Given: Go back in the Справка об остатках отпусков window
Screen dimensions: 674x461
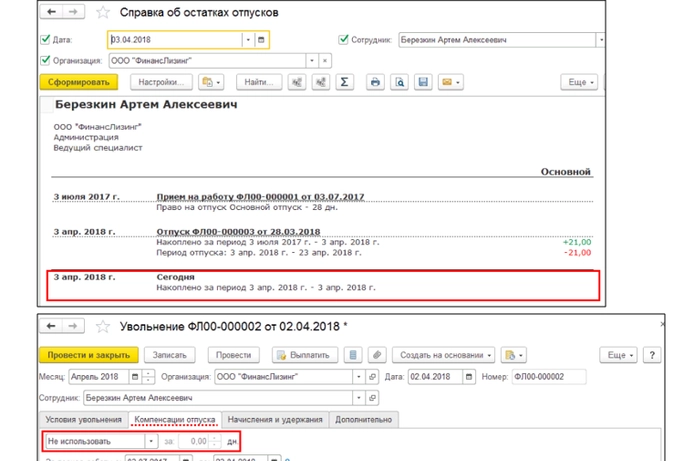Looking at the screenshot, I should [52, 12].
